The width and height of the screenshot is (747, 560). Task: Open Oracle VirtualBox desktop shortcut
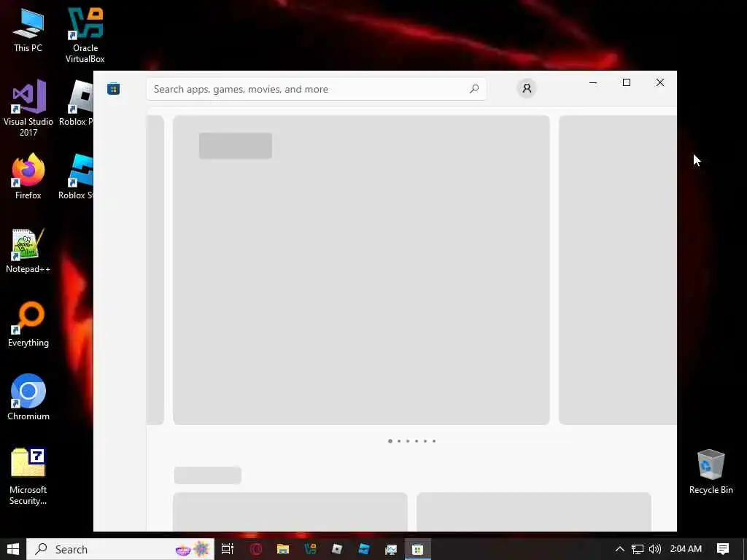(x=85, y=35)
